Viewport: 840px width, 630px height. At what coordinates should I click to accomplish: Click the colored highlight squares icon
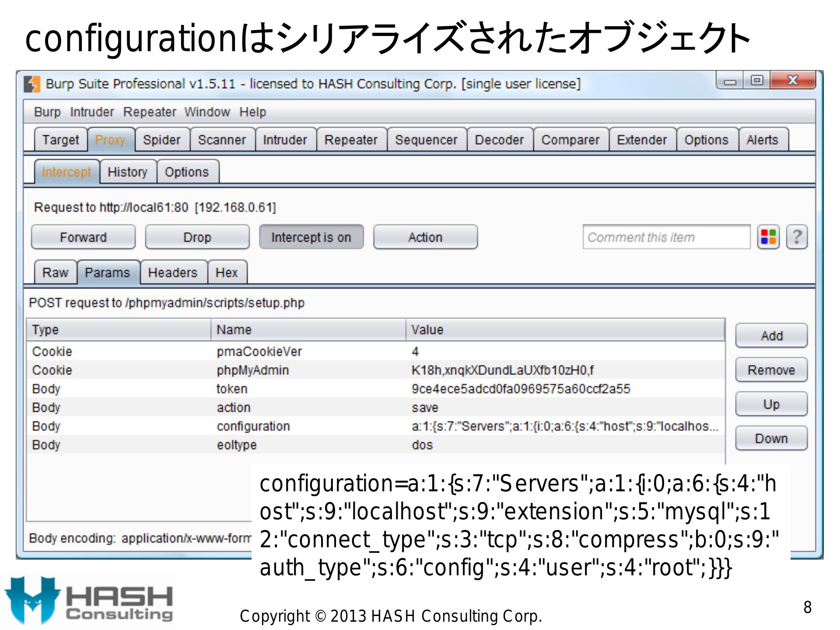click(768, 237)
